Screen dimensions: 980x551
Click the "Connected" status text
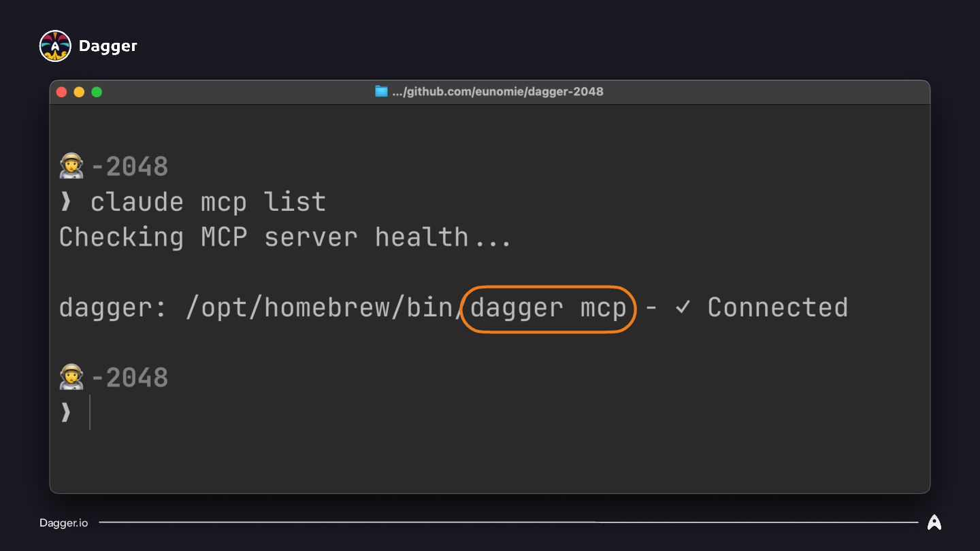pos(778,307)
